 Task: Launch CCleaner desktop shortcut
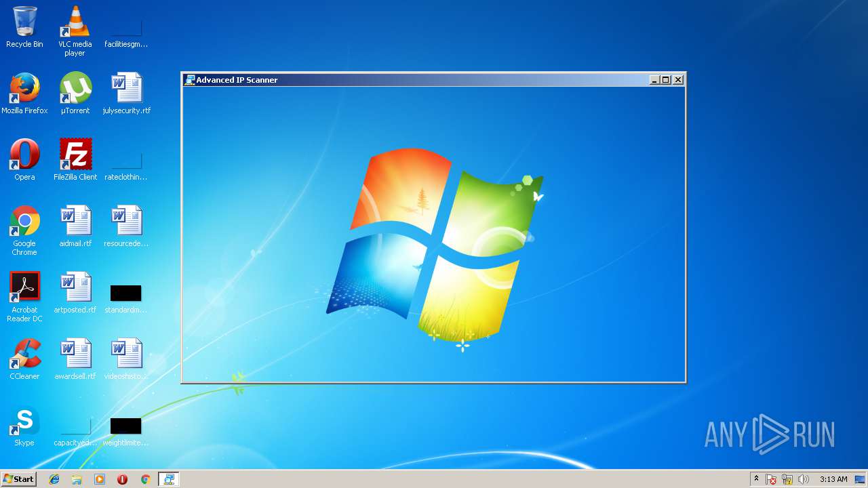24,359
